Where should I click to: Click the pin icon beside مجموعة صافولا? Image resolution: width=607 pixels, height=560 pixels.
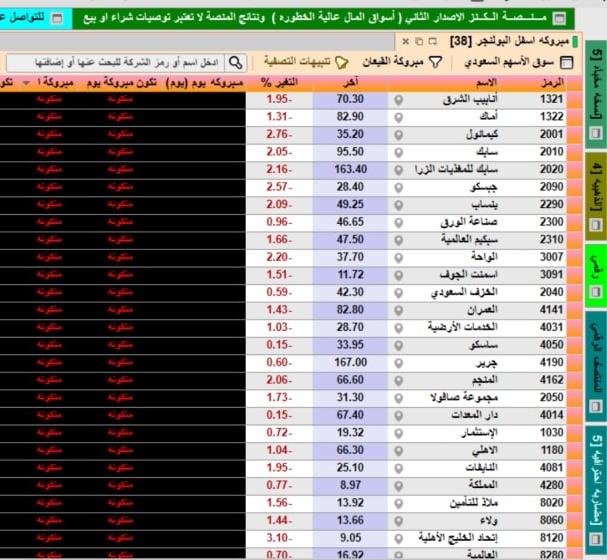399,398
